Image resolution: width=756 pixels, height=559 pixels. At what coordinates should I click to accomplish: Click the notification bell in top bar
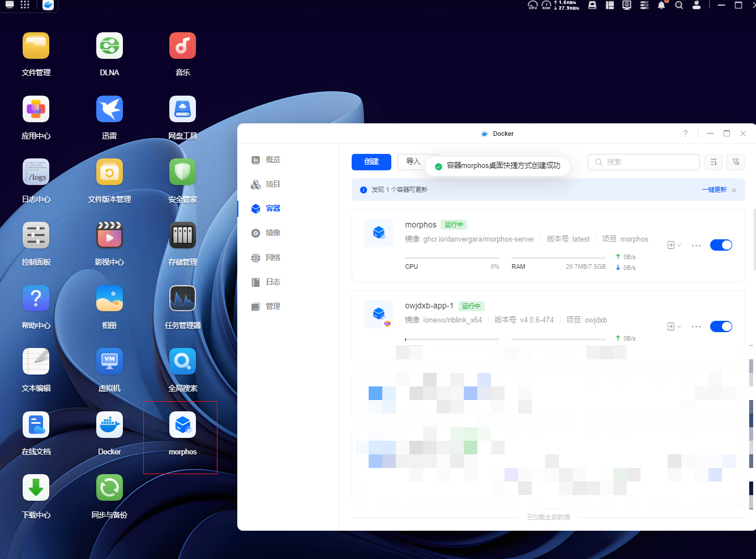(x=661, y=5)
